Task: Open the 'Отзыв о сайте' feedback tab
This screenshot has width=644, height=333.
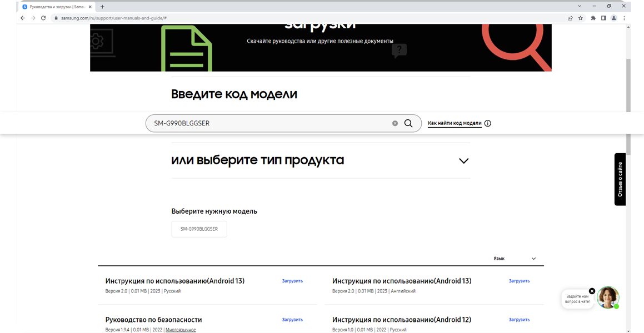Action: tap(620, 179)
